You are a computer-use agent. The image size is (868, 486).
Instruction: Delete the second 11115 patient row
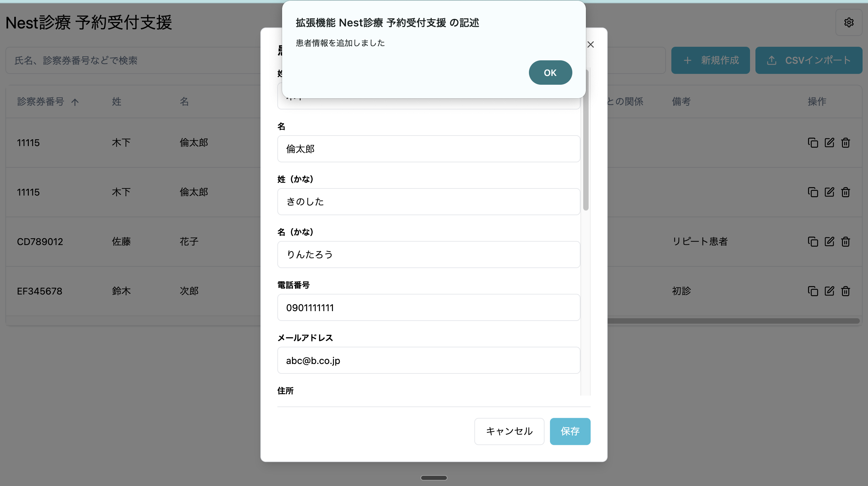coord(845,192)
